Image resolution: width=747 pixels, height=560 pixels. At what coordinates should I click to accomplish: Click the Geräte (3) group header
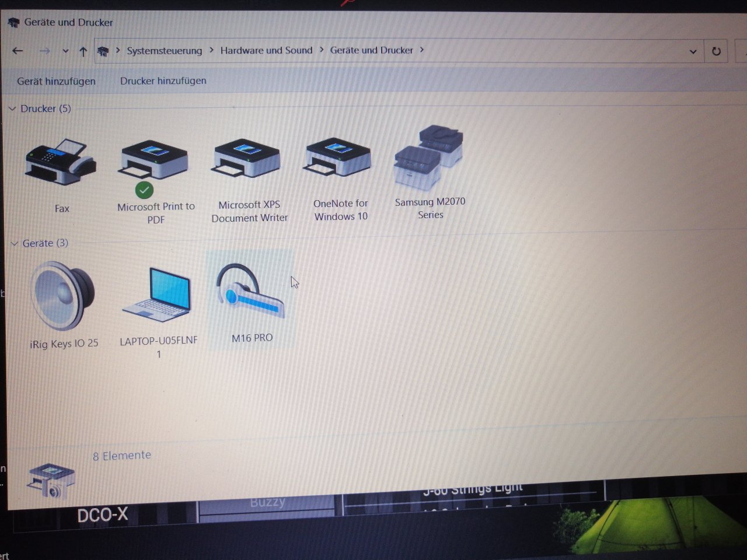46,243
